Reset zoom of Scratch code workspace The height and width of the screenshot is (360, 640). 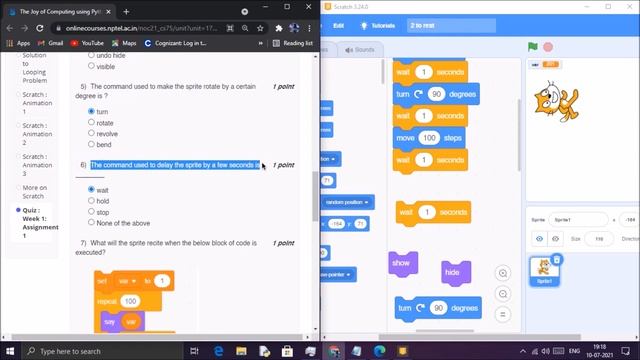503,314
